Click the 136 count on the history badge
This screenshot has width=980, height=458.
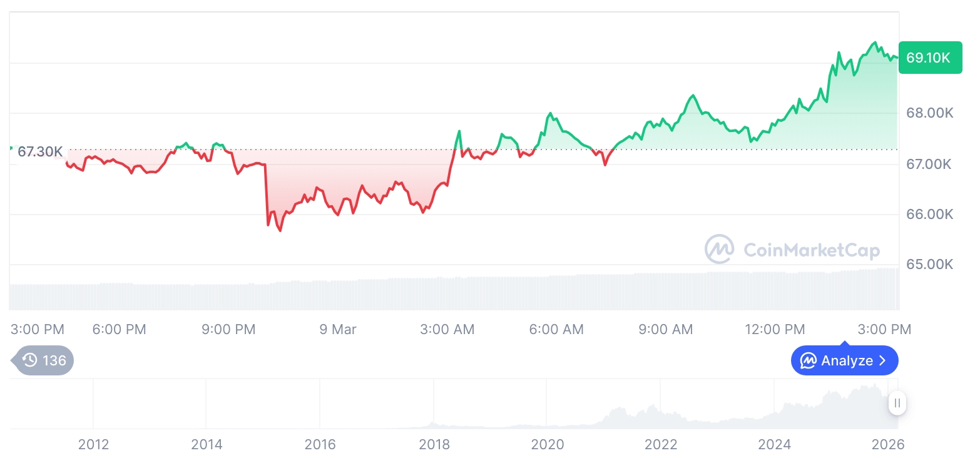(x=54, y=360)
